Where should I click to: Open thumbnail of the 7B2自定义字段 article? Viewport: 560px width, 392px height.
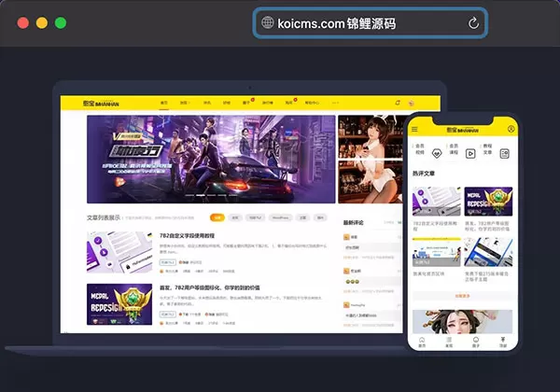[x=119, y=252]
